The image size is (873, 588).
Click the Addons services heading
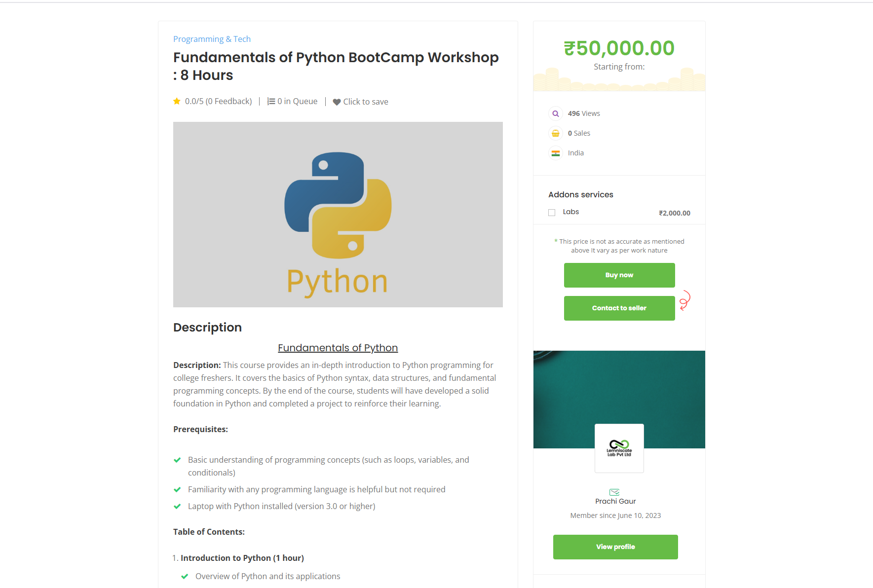[581, 194]
